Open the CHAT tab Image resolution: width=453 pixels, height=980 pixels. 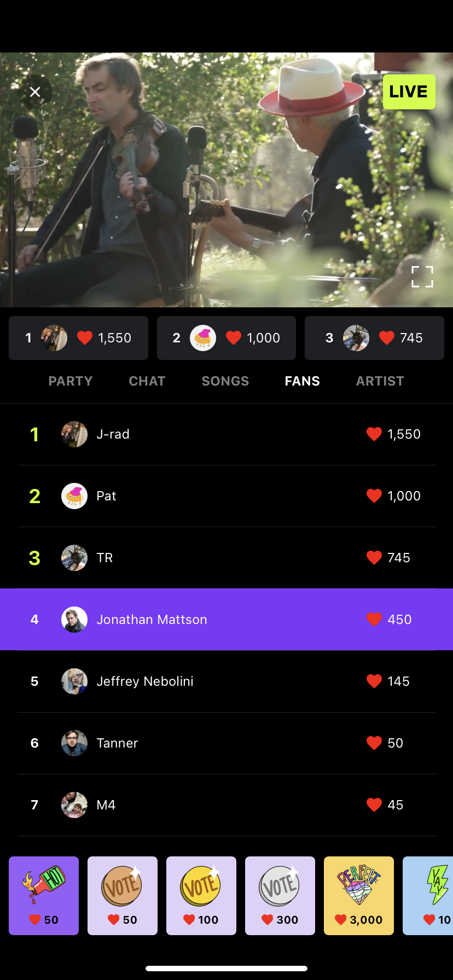[147, 381]
